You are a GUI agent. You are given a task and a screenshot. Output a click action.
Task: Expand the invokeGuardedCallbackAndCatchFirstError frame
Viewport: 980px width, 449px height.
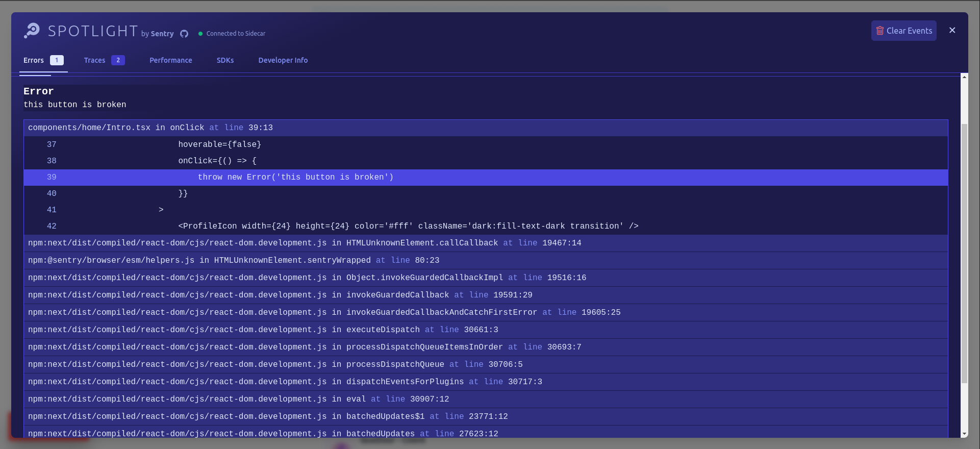point(486,312)
